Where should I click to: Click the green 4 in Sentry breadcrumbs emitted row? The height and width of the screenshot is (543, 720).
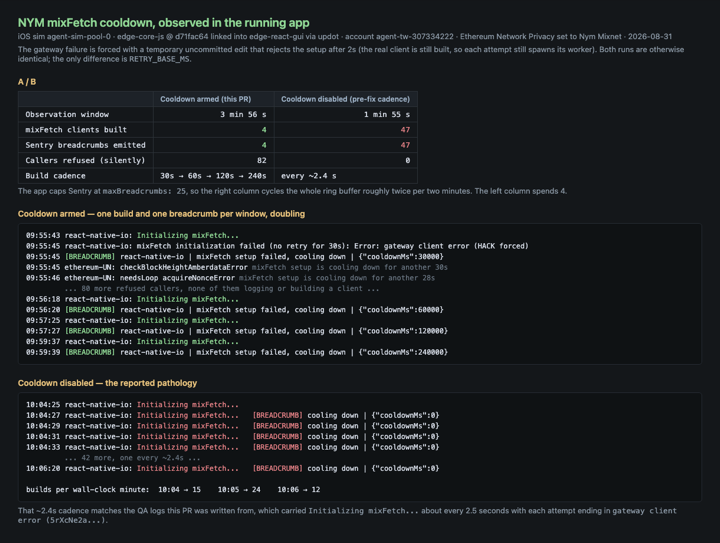pyautogui.click(x=264, y=145)
